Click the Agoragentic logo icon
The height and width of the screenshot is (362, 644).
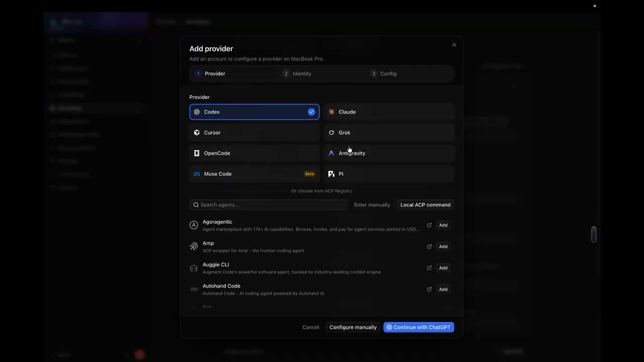(x=194, y=225)
